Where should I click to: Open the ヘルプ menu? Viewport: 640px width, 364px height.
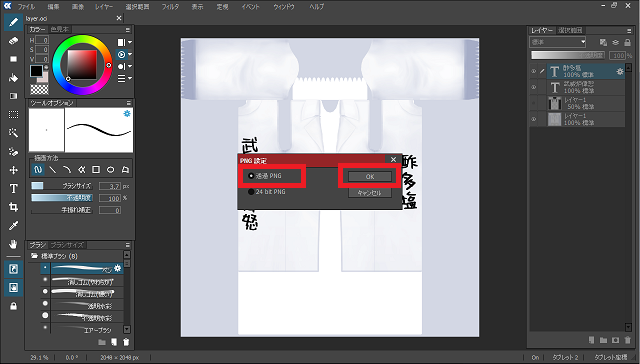(x=316, y=7)
